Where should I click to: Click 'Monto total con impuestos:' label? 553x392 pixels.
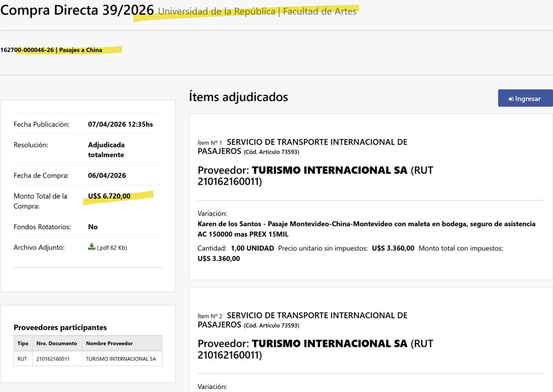tap(461, 248)
